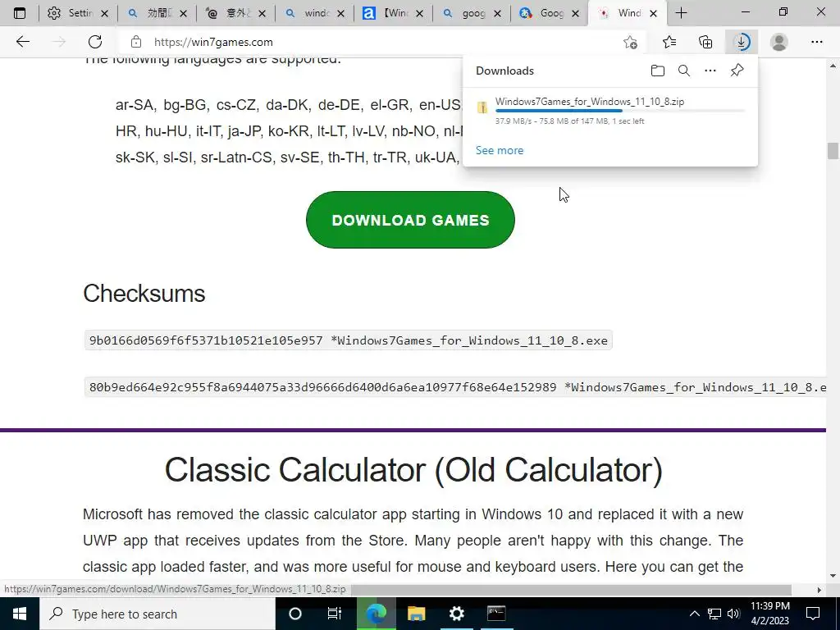Open File Explorer from taskbar

tap(416, 614)
